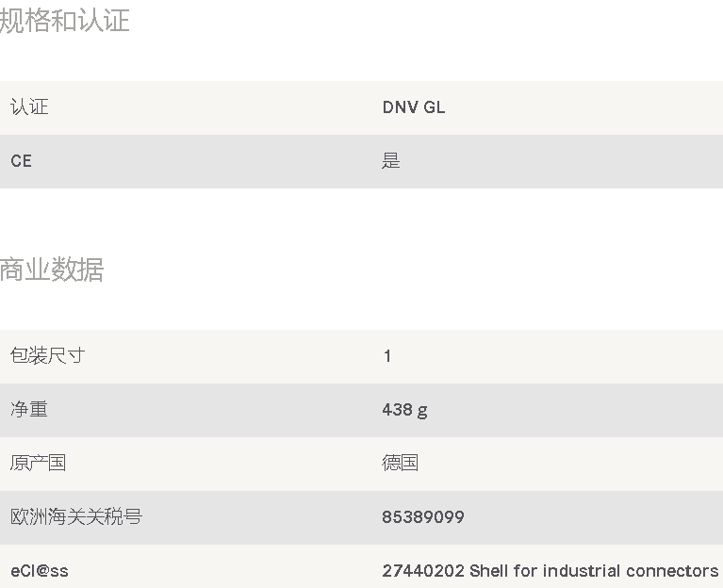Click the 德国 country value
Screen dimensions: 723x588
401,463
